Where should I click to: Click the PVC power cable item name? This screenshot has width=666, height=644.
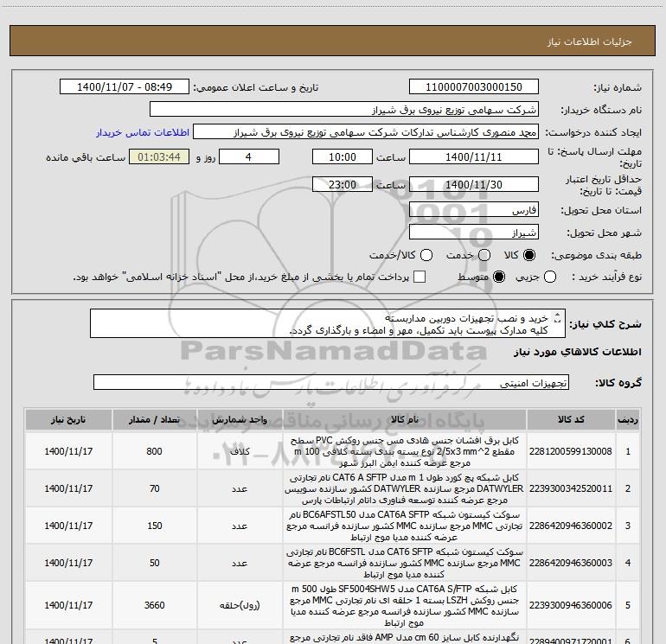click(405, 451)
